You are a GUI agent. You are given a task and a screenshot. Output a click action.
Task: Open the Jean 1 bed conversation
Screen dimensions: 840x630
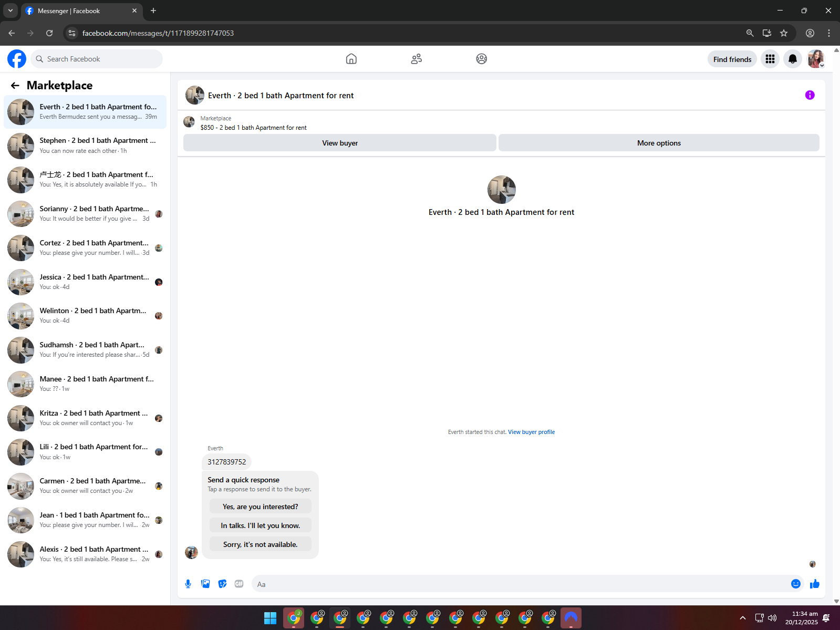[85, 520]
